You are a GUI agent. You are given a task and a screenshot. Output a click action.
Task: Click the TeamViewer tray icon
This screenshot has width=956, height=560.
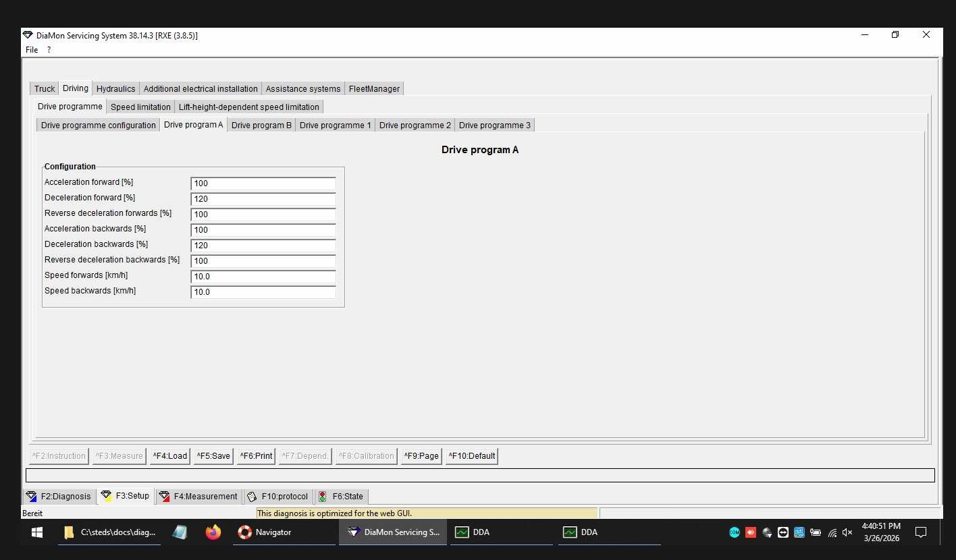[x=782, y=532]
